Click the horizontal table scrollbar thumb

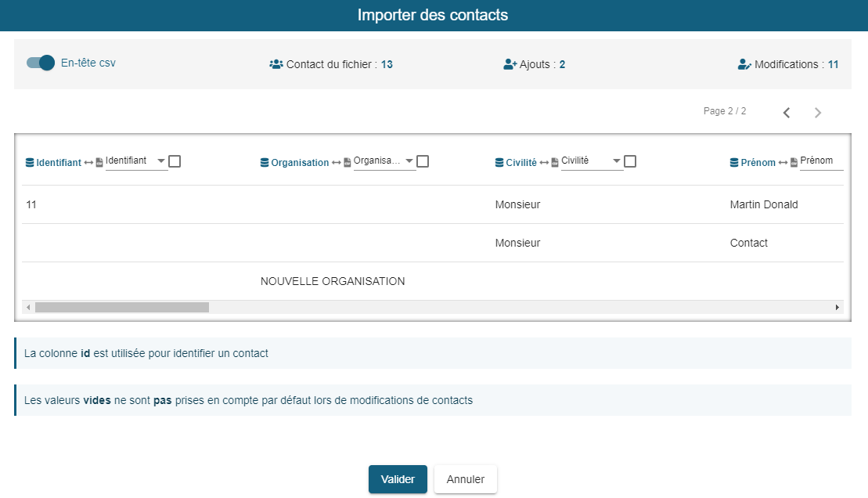122,308
